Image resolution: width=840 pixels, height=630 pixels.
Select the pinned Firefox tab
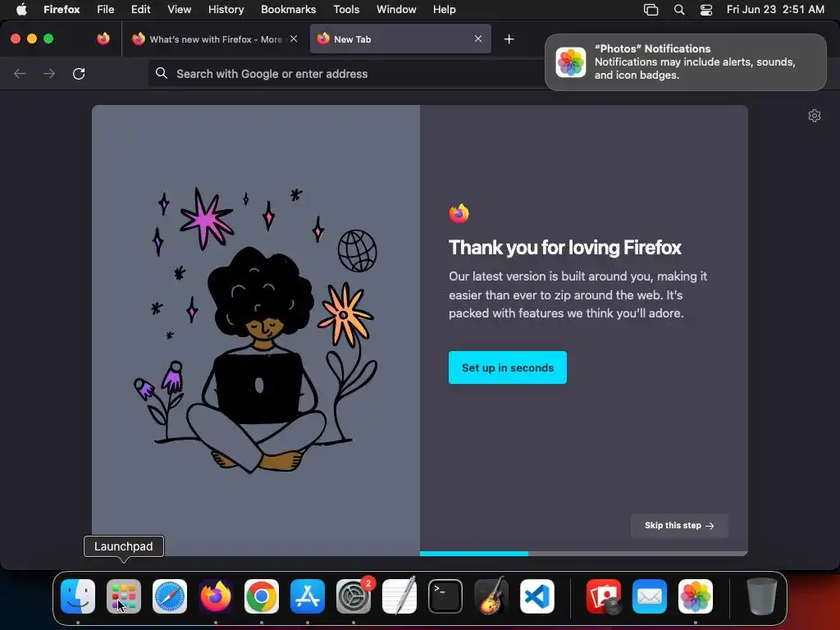[103, 39]
